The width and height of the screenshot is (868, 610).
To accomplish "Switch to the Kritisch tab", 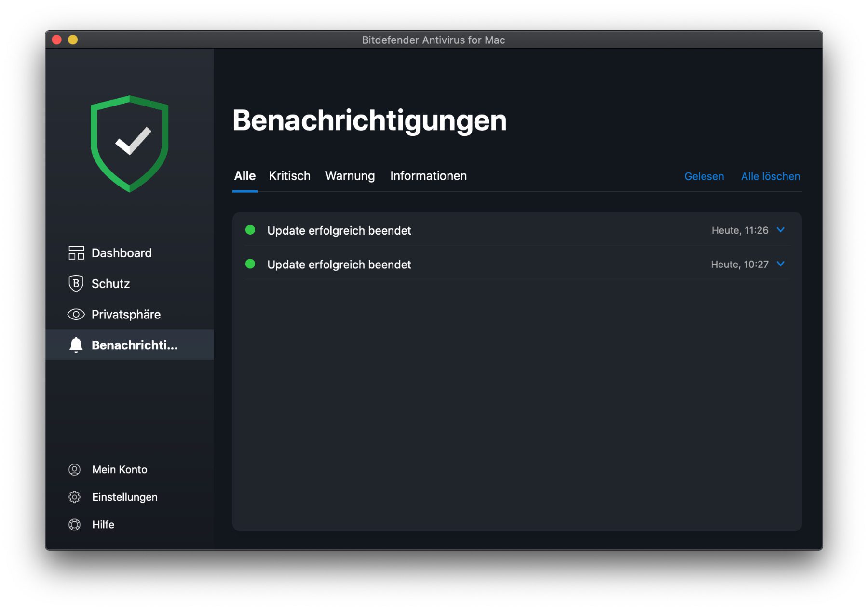I will click(x=289, y=176).
